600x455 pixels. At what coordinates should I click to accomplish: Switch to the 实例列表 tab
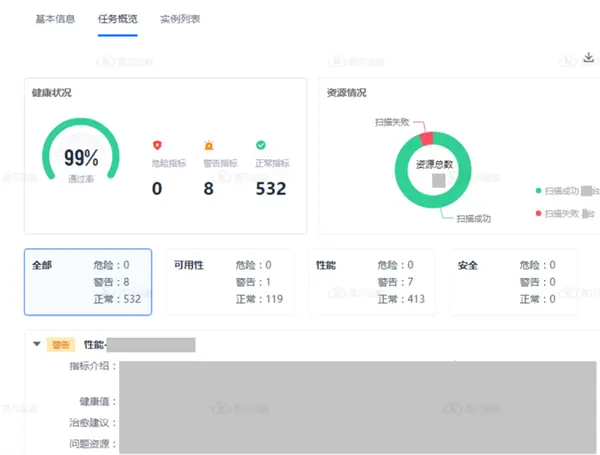pyautogui.click(x=180, y=19)
